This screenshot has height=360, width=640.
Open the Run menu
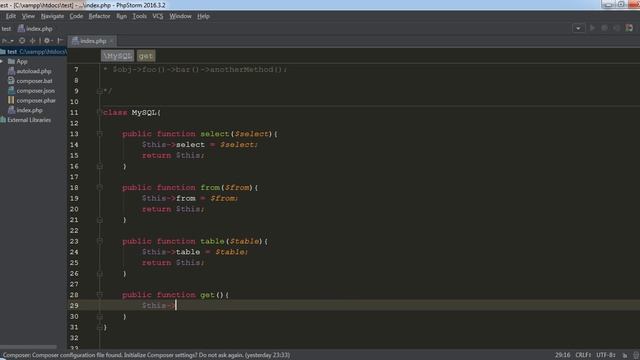[121, 16]
